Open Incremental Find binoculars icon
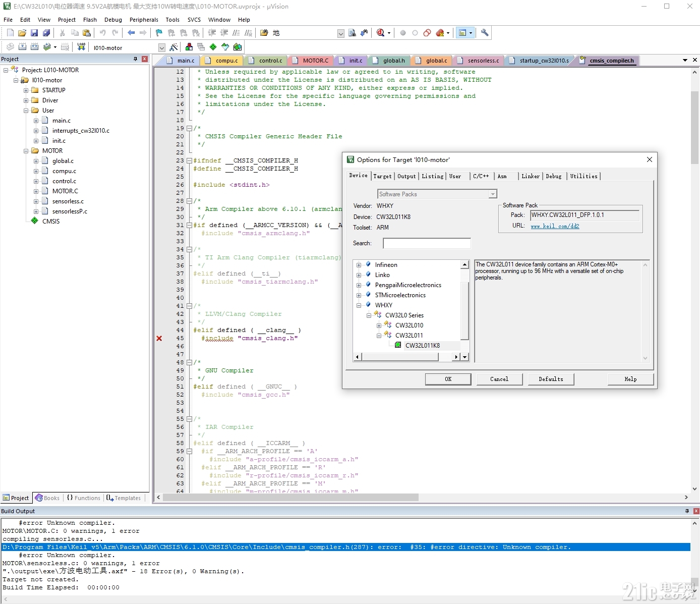Viewport: 700px width, 604px height. click(364, 33)
